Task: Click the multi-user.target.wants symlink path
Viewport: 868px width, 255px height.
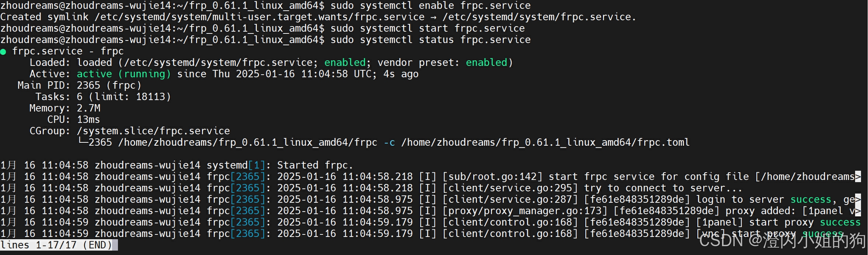Action: point(259,17)
